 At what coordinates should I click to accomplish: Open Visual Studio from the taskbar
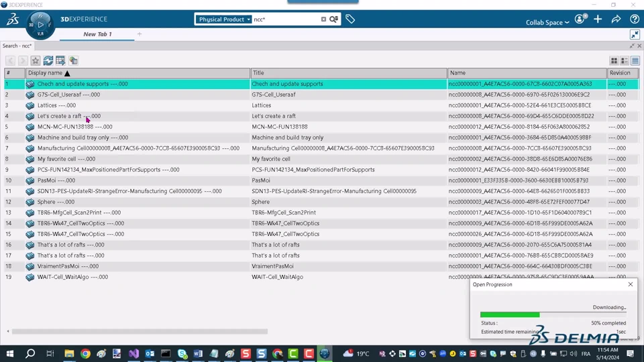(x=134, y=353)
